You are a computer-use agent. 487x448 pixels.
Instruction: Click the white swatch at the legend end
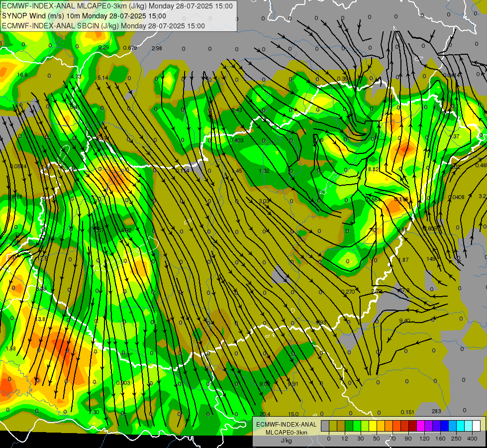coord(477,426)
